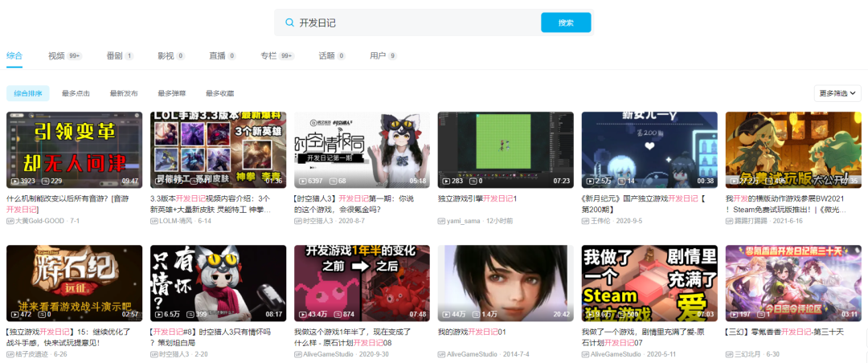Click danmaku icon showing 68 comments
This screenshot has height=363, width=868.
coord(334,181)
